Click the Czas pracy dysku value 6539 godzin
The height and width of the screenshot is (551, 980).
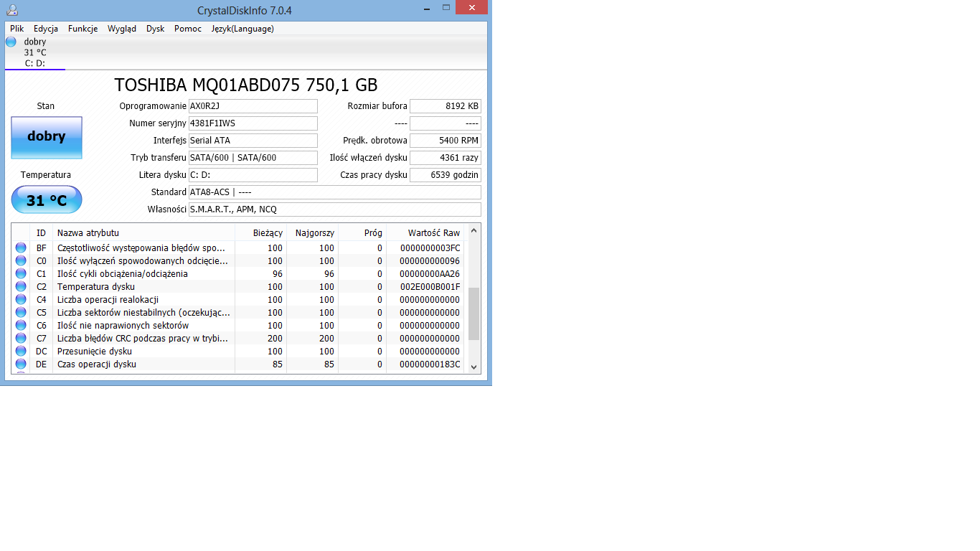coord(446,175)
